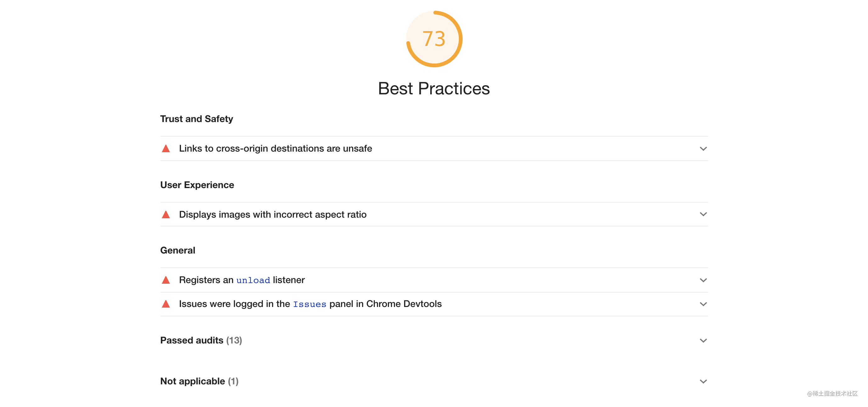Expand the cross-origin destinations audit chevron
Screen dimensions: 868x407
coord(703,148)
